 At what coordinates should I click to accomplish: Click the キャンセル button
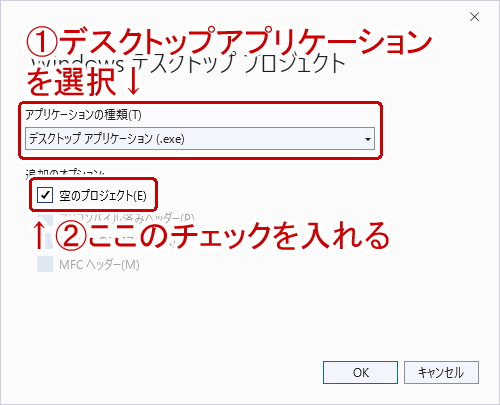(x=441, y=372)
